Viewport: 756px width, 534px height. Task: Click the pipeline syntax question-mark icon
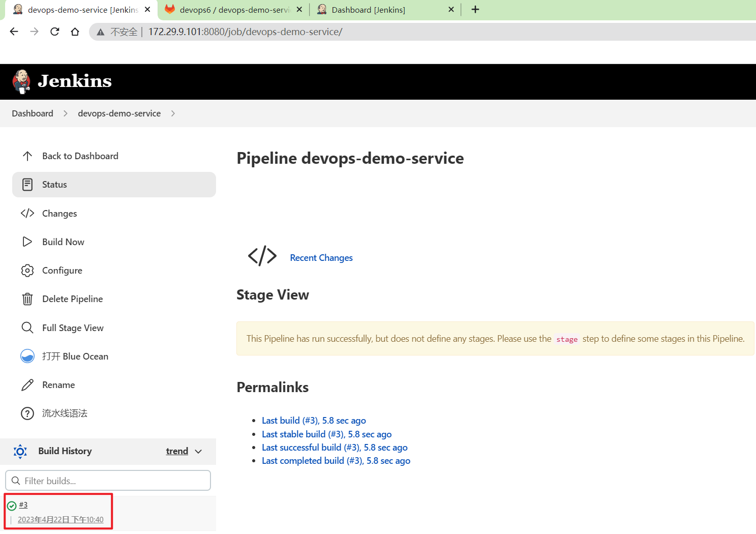27,413
